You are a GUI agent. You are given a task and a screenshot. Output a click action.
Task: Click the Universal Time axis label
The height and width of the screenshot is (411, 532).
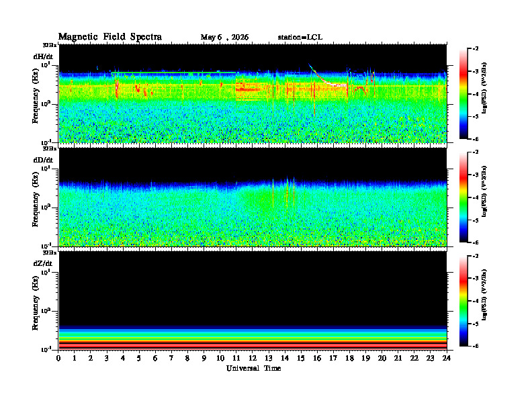[253, 368]
